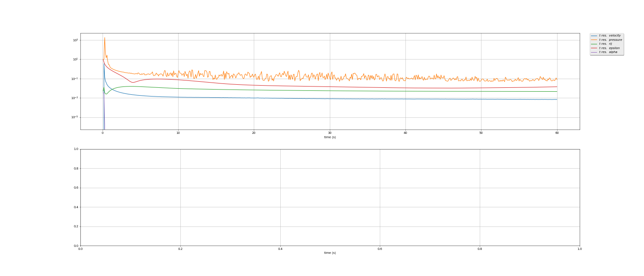Click the dip in the red epsilon curve
The width and height of the screenshot is (644, 276).
pyautogui.click(x=133, y=82)
